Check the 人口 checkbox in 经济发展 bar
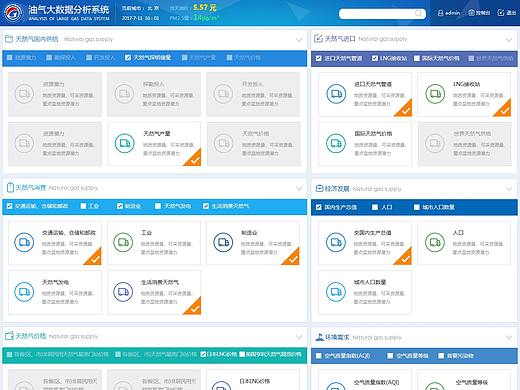 (x=375, y=207)
